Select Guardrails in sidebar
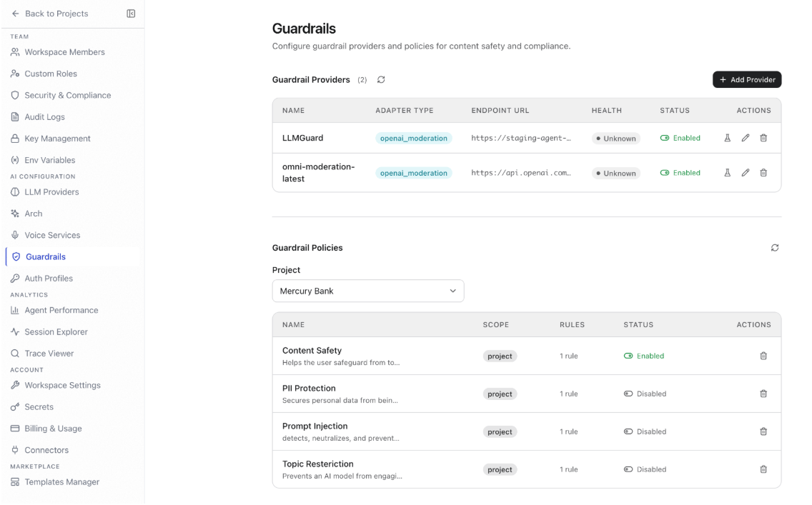 pyautogui.click(x=72, y=256)
